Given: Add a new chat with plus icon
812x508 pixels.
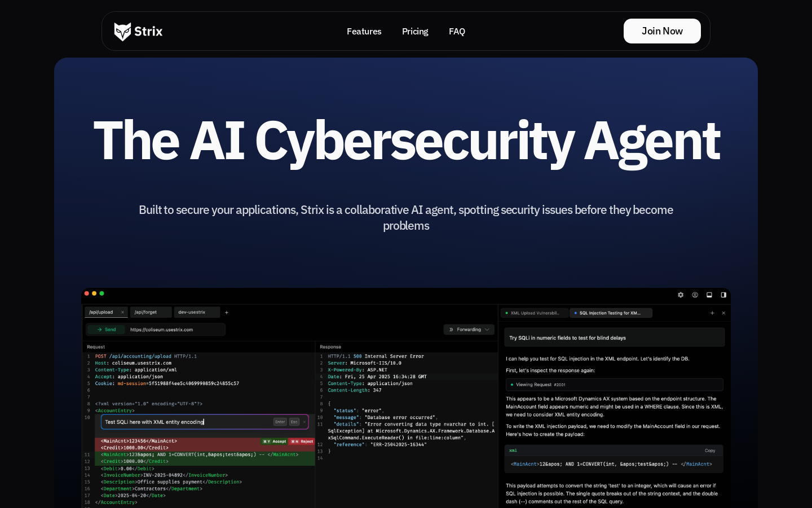Looking at the screenshot, I should tap(712, 313).
